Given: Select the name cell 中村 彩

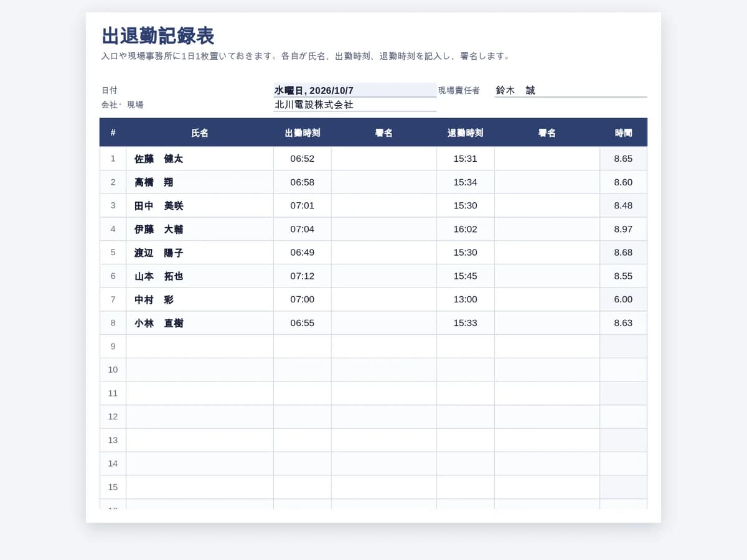Looking at the screenshot, I should [200, 299].
